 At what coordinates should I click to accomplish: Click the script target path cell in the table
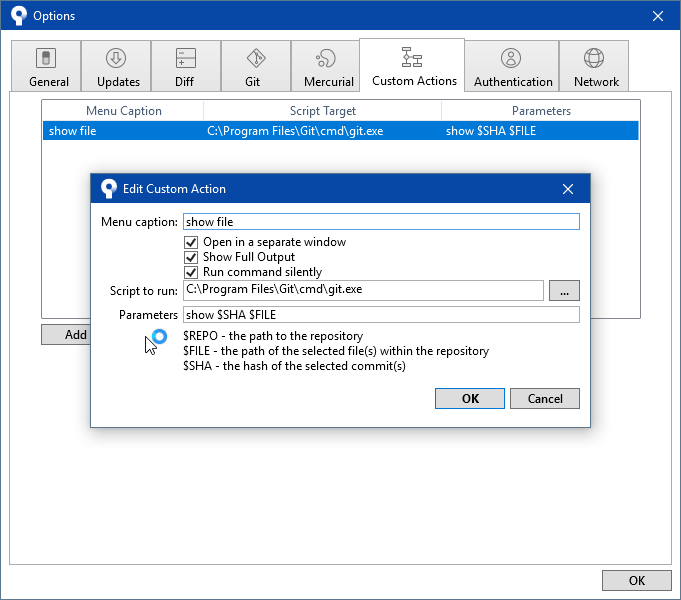[x=295, y=131]
